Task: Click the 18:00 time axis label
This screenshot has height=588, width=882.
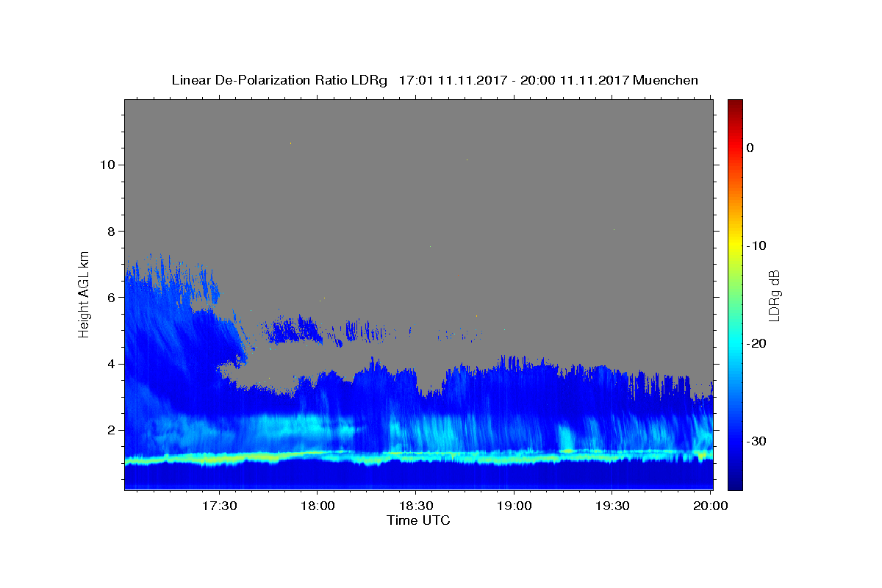Action: pos(318,506)
